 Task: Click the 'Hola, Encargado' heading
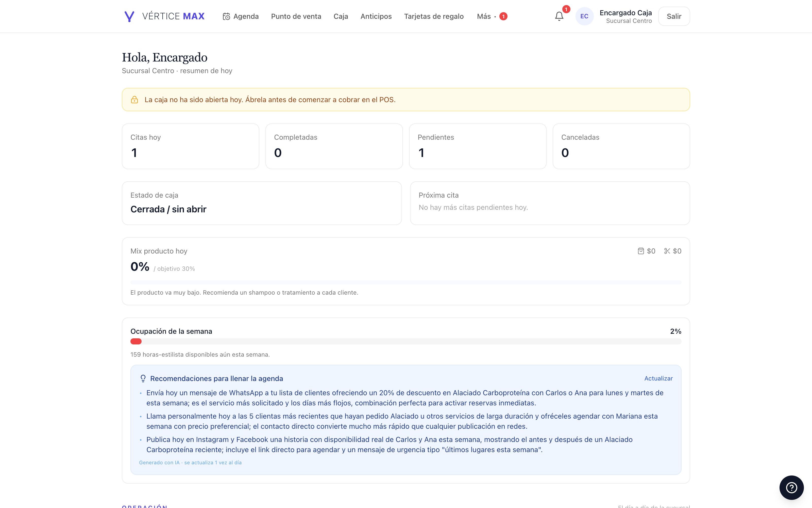[x=165, y=57]
